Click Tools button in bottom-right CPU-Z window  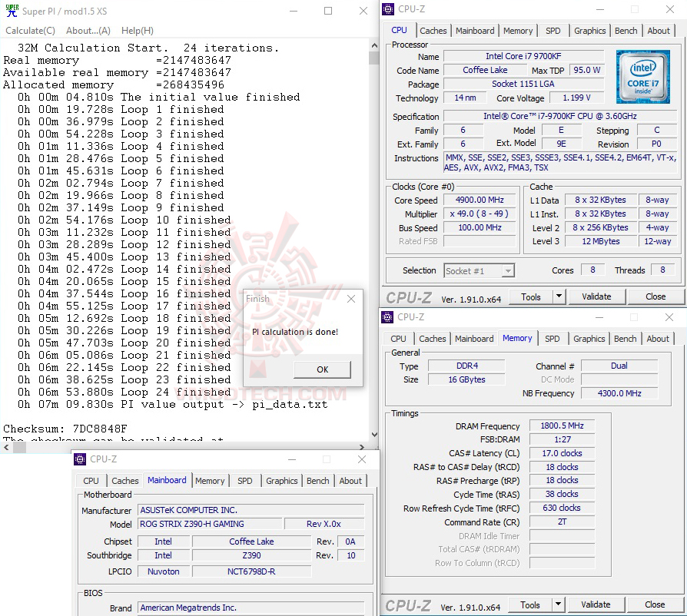[x=530, y=605]
